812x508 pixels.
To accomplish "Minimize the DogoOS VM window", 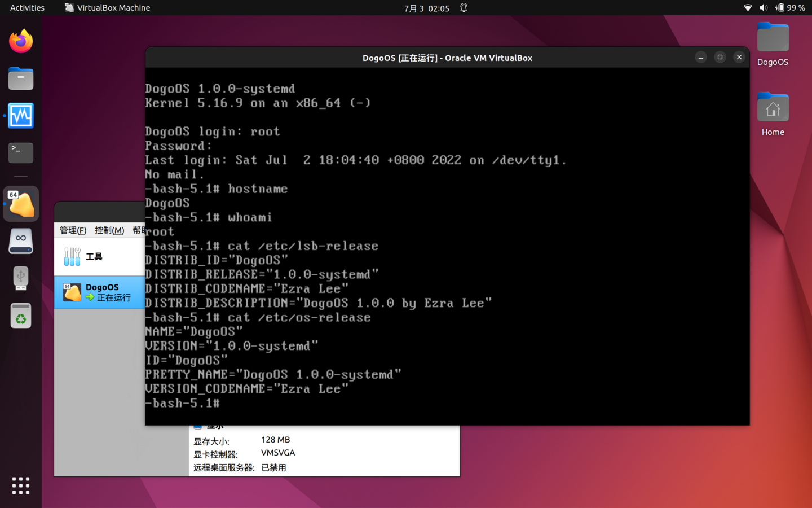I will coord(701,57).
